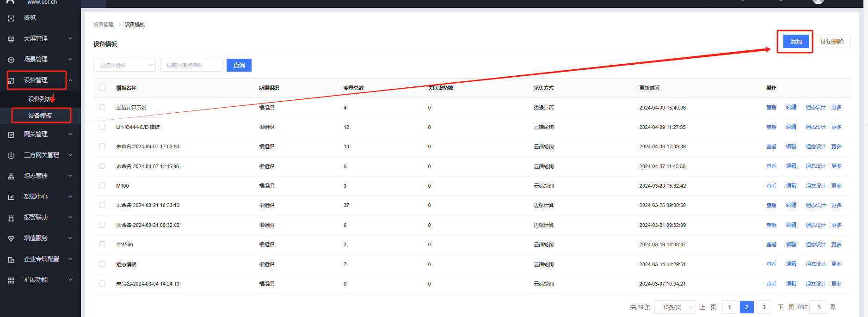The width and height of the screenshot is (868, 317).
Task: Click 下一页 next page
Action: tap(786, 307)
